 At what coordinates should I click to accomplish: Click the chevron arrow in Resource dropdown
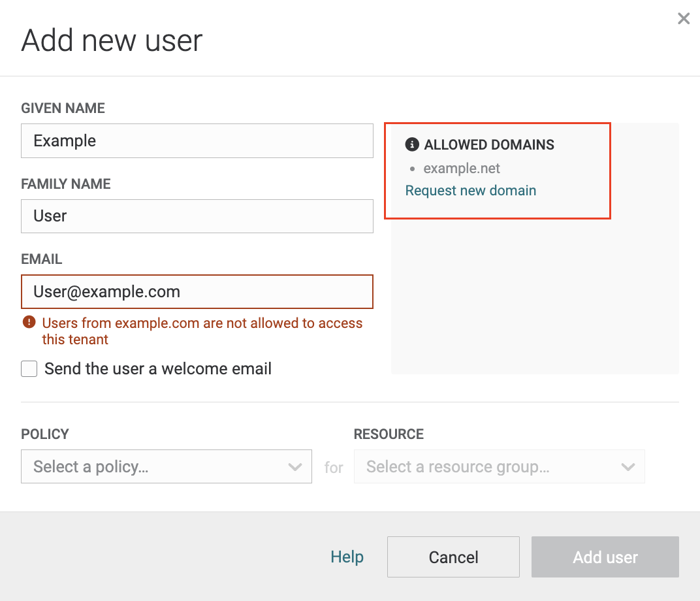628,467
